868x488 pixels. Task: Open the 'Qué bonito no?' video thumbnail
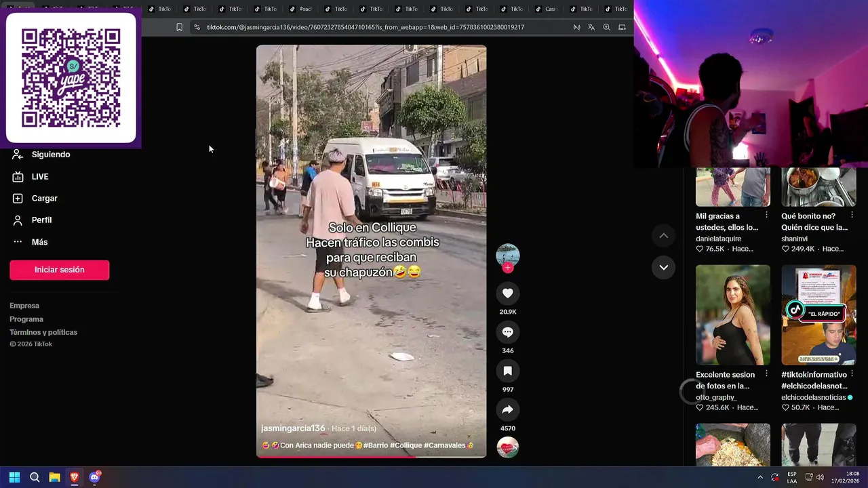818,187
